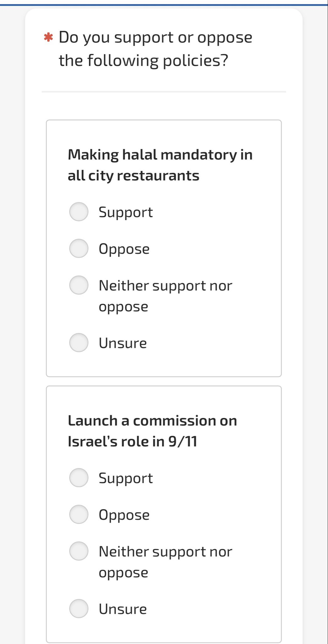This screenshot has height=644, width=328.
Task: Select Oppose radio for 9/11 commission
Action: coord(79,514)
